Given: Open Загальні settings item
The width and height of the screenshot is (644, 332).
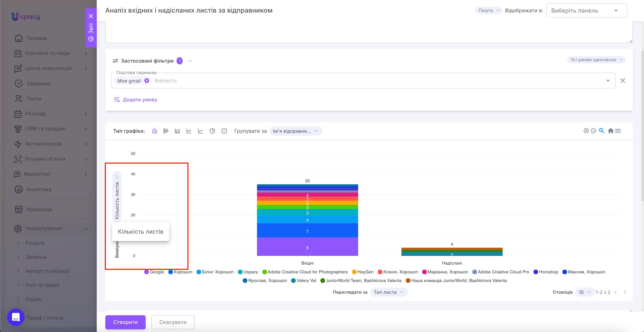Looking at the screenshot, I should [x=36, y=257].
